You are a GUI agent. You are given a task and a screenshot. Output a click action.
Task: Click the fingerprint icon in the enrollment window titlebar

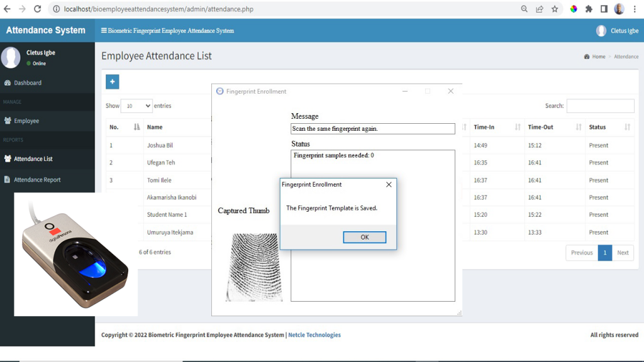click(x=219, y=91)
